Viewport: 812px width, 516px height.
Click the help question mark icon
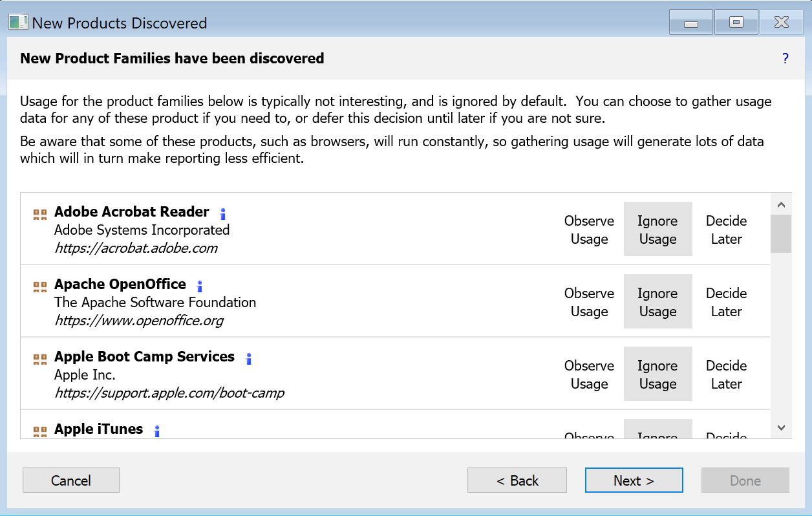(785, 59)
